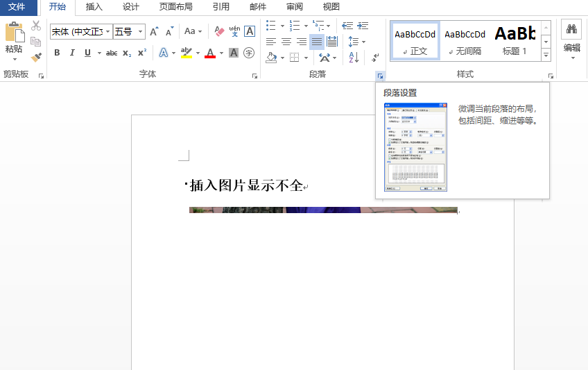Screen dimensions: 588x370
Task: Toggle Strikethrough (abc) formatting
Action: [x=112, y=53]
